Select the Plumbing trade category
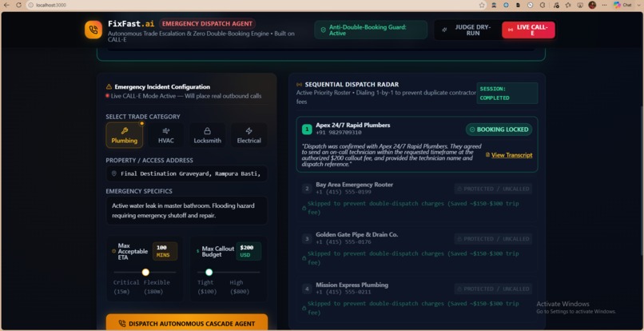Viewport: 644px width, 331px height. 125,135
